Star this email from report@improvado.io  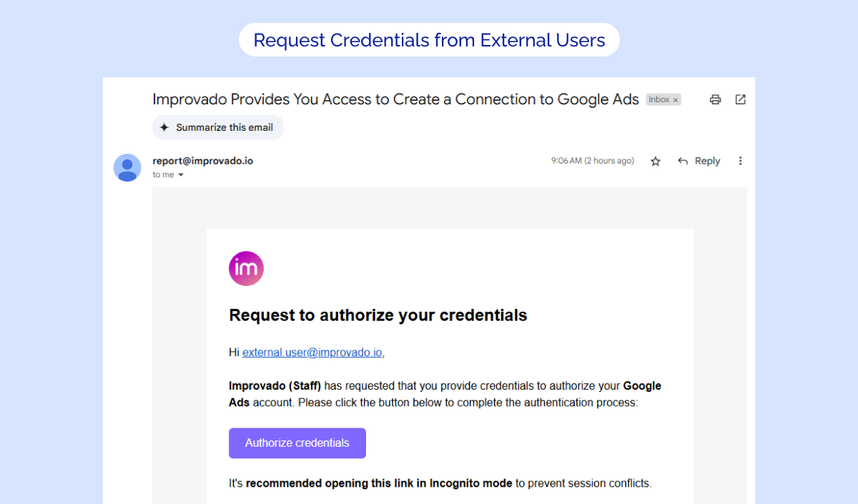pyautogui.click(x=656, y=162)
